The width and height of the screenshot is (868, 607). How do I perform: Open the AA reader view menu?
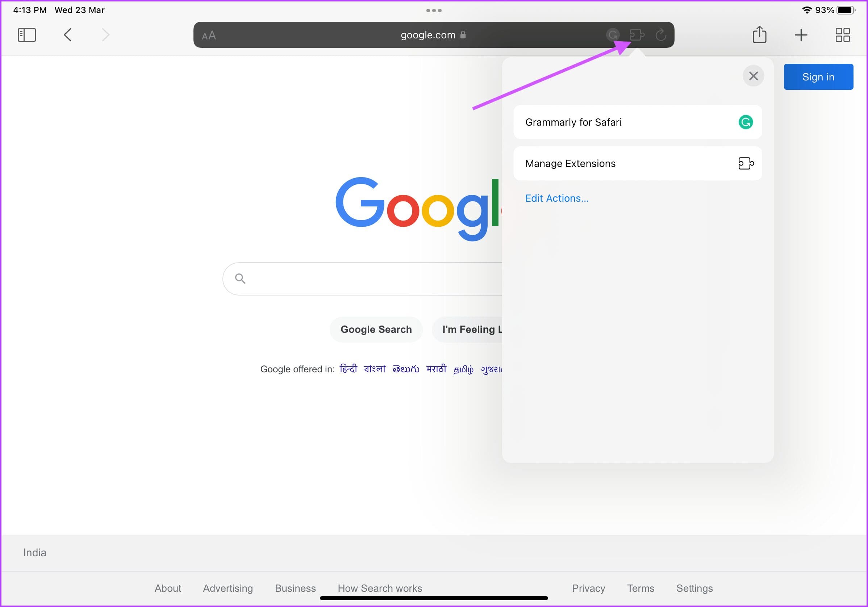209,35
